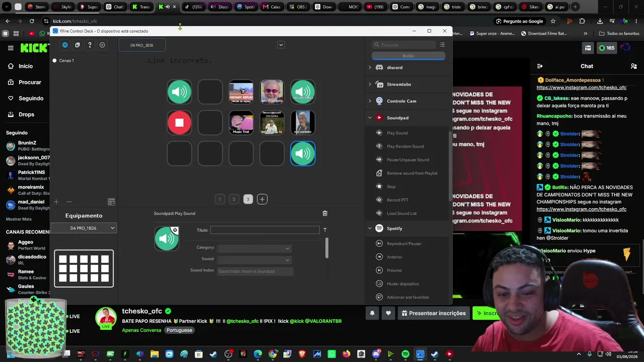Delete the Soundpad Play Sound action

tap(325, 213)
